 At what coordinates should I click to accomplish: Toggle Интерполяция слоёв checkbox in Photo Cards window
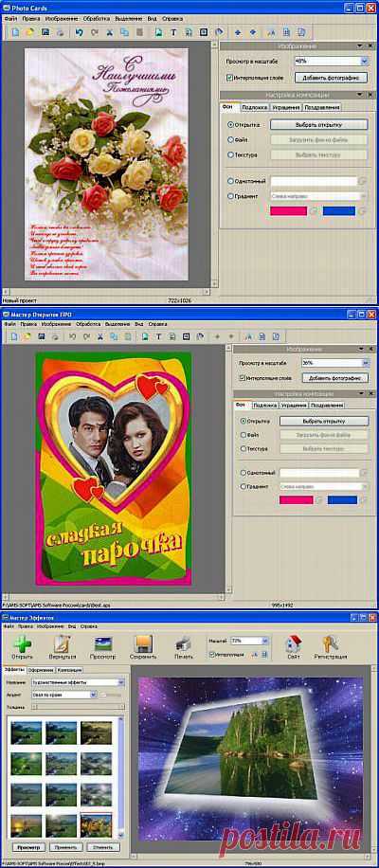pyautogui.click(x=229, y=78)
